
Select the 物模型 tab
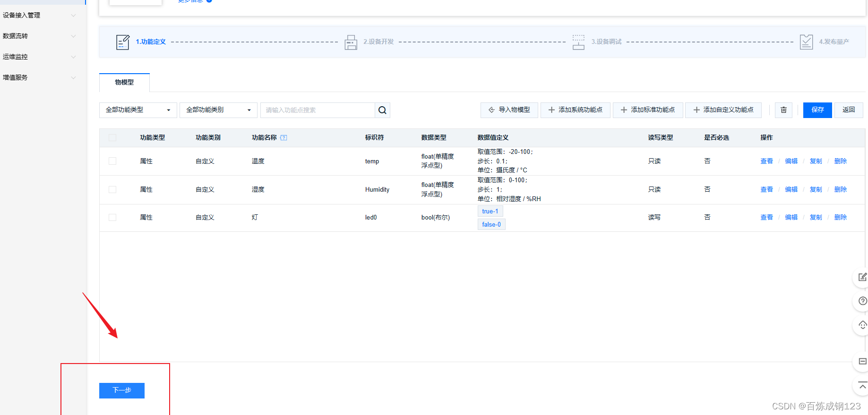pos(124,82)
